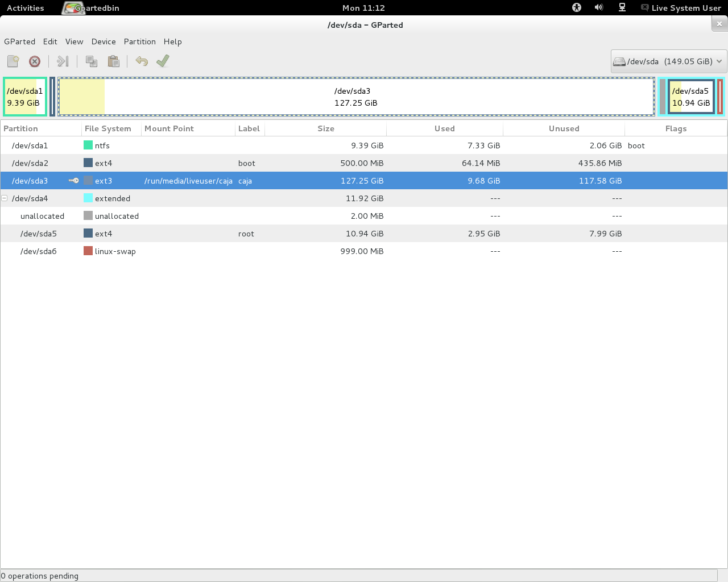Open the Edit menu
The image size is (728, 582).
pyautogui.click(x=50, y=41)
